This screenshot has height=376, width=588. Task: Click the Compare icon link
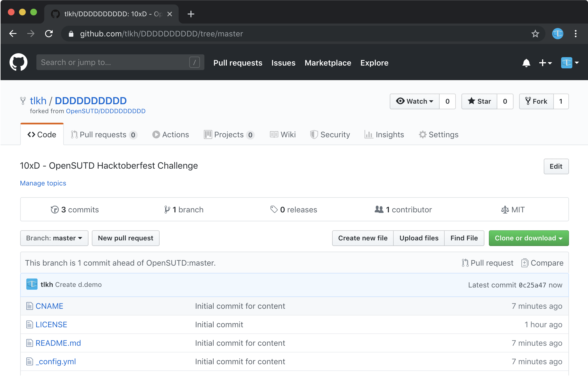tap(542, 263)
